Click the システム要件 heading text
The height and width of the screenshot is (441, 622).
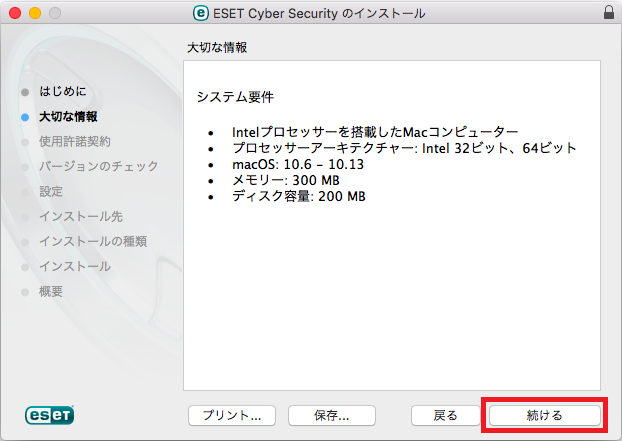[x=235, y=97]
